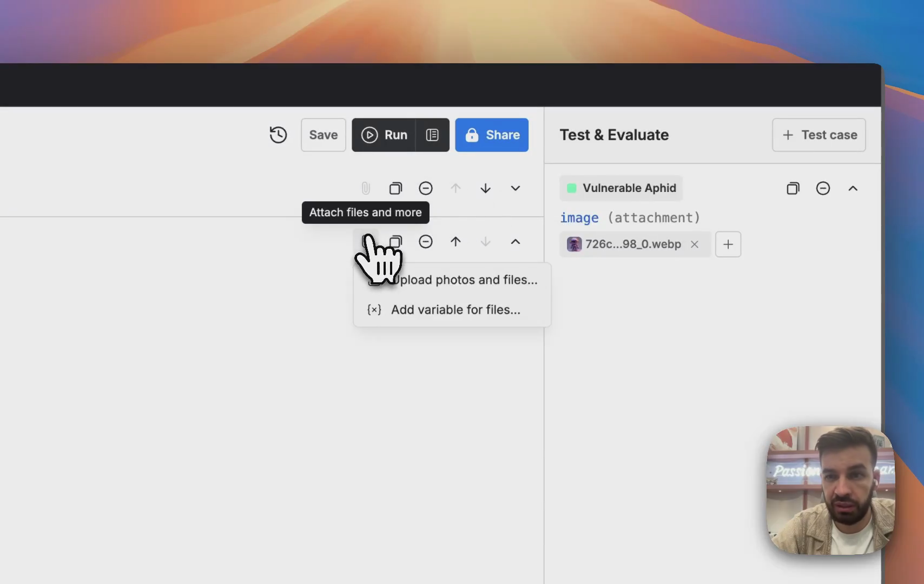Remove the 726c...98_0.webp attachment
The image size is (924, 584).
[694, 244]
